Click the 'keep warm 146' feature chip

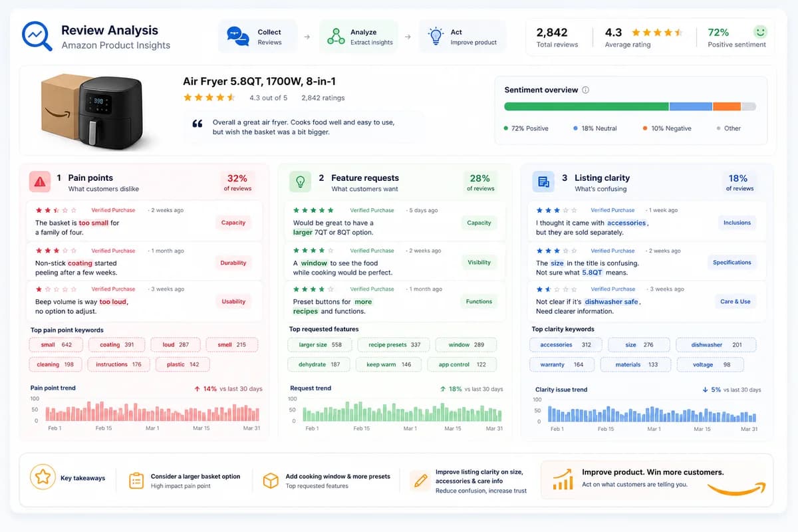pos(389,364)
